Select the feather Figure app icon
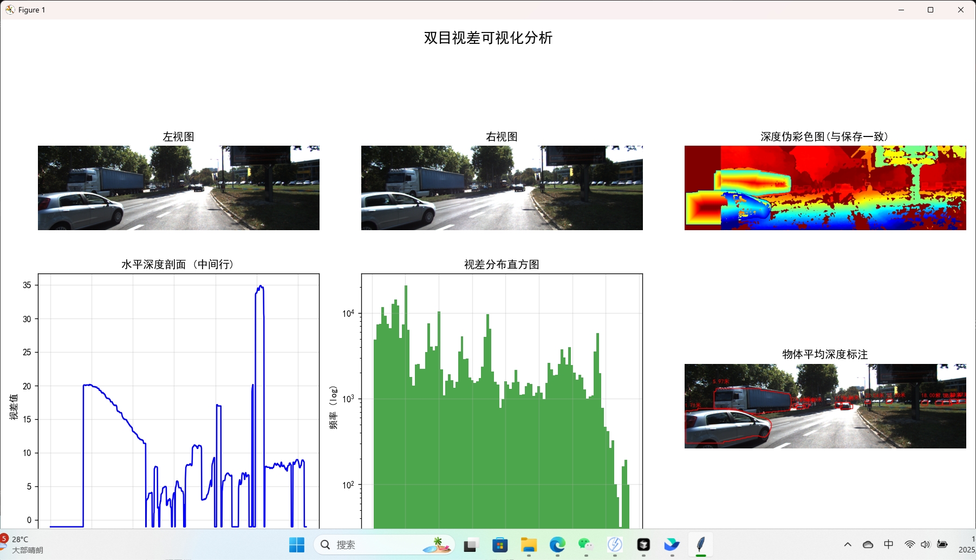Viewport: 976px width, 560px height. pos(700,545)
